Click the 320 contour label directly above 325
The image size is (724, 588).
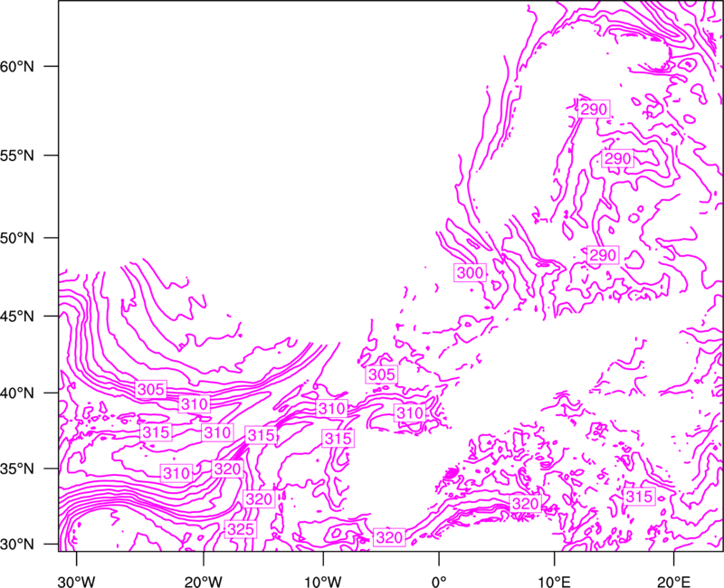pyautogui.click(x=259, y=499)
